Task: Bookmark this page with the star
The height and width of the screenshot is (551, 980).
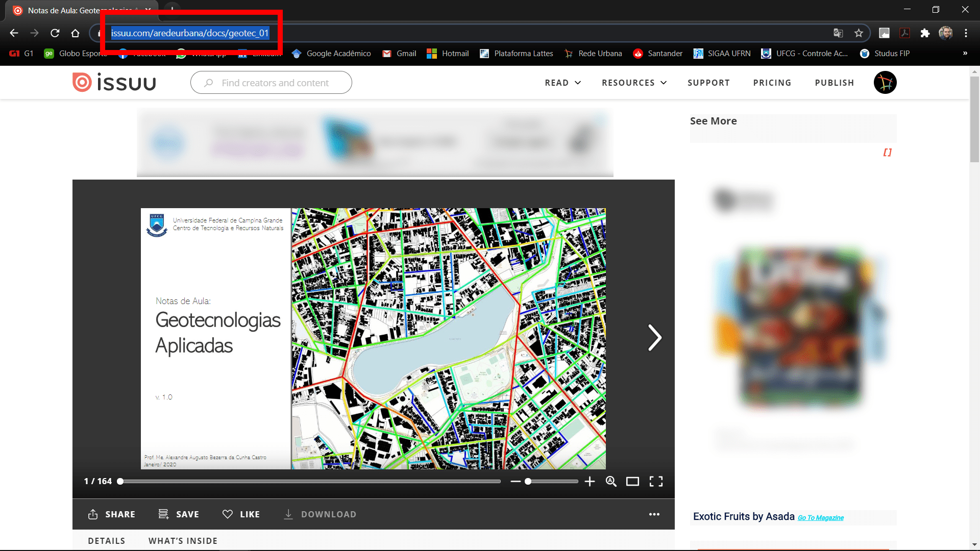Action: click(859, 33)
